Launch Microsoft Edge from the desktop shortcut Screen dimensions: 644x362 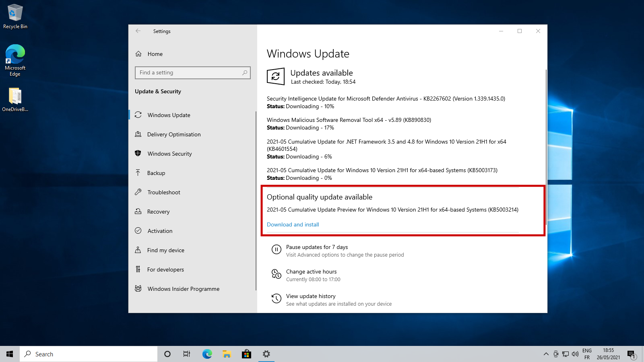(x=15, y=60)
